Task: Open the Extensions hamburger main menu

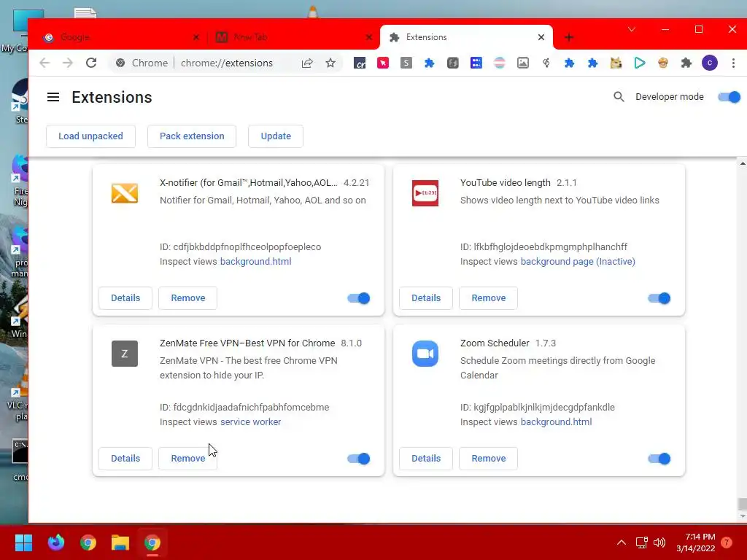Action: [x=53, y=97]
